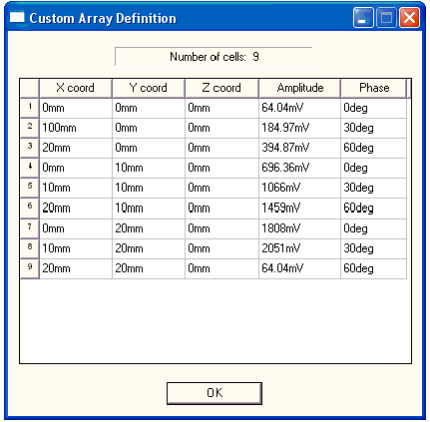Click the Number of cells field
This screenshot has height=422, width=430.
pyautogui.click(x=214, y=57)
